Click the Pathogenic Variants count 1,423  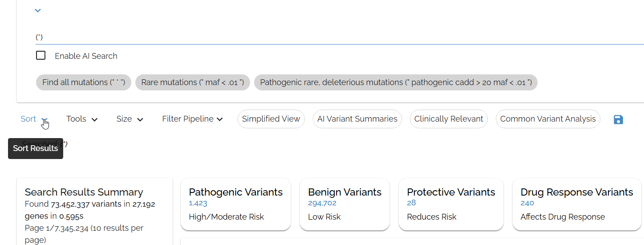tap(198, 203)
